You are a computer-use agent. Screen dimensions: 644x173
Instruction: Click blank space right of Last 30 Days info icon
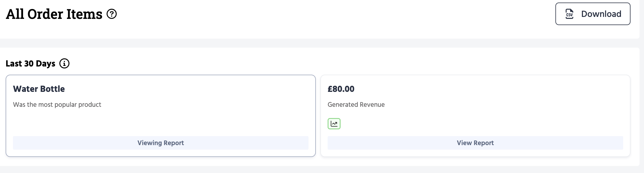pyautogui.click(x=309, y=63)
